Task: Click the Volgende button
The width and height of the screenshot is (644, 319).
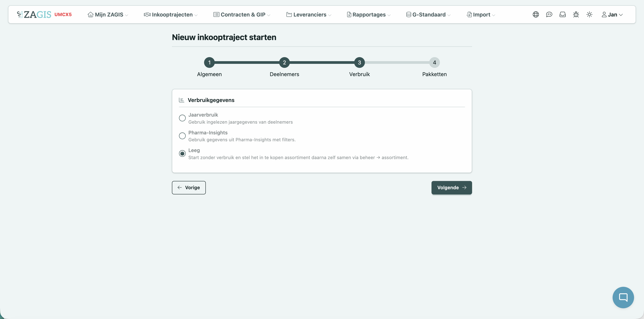Action: (451, 187)
